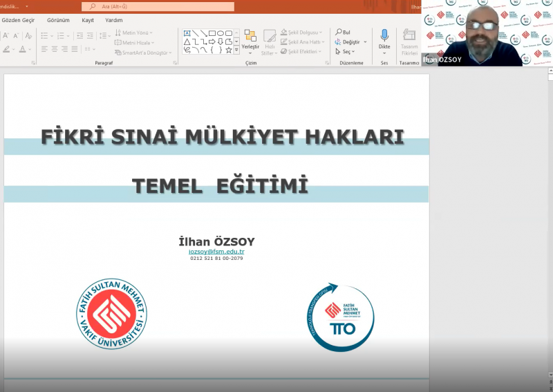Open Tasarım Fikirleri design ideas
553x392 pixels.
409,42
